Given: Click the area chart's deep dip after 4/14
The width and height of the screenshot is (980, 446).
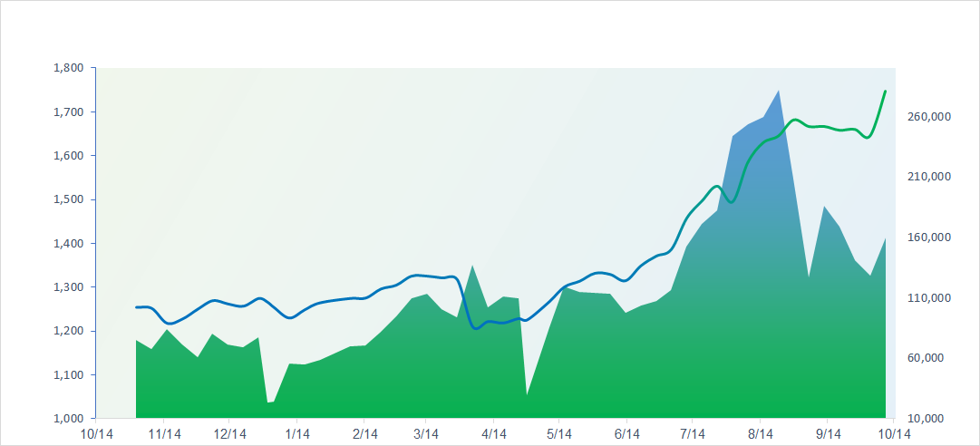Looking at the screenshot, I should pos(527,394).
